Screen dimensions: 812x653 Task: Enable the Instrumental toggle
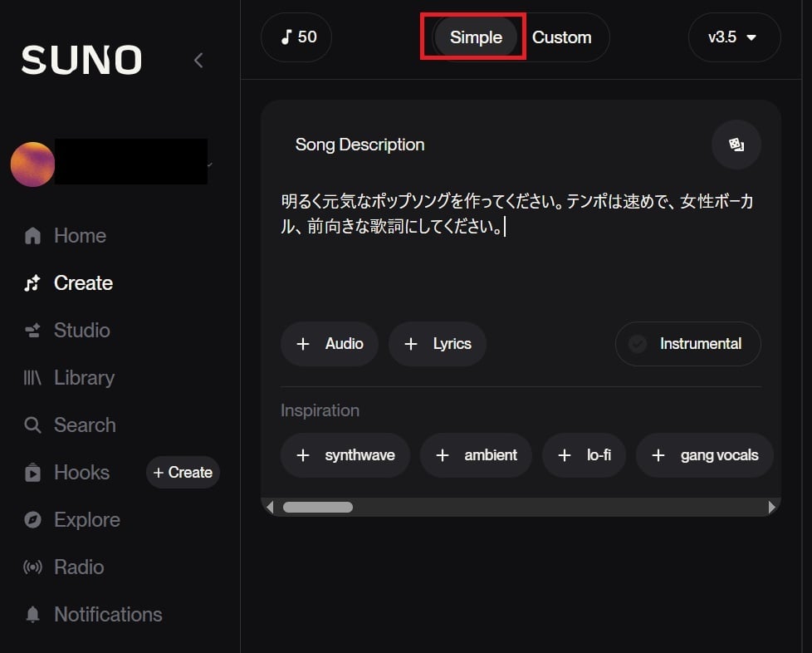687,343
